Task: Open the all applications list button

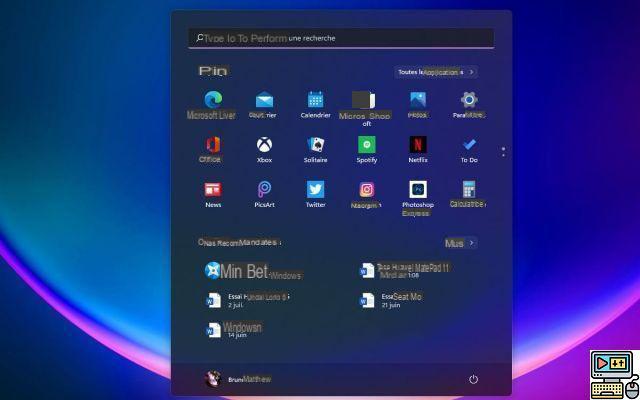Action: coord(436,72)
